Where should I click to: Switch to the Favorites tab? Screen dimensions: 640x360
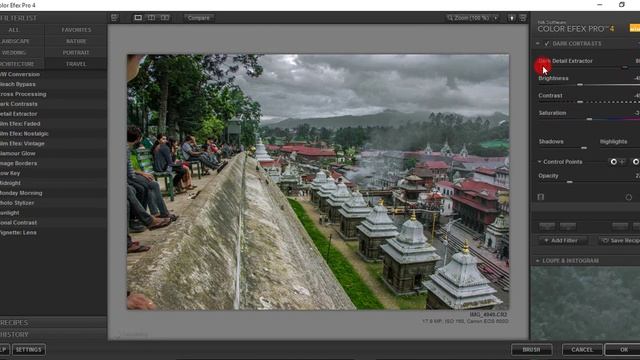point(76,30)
